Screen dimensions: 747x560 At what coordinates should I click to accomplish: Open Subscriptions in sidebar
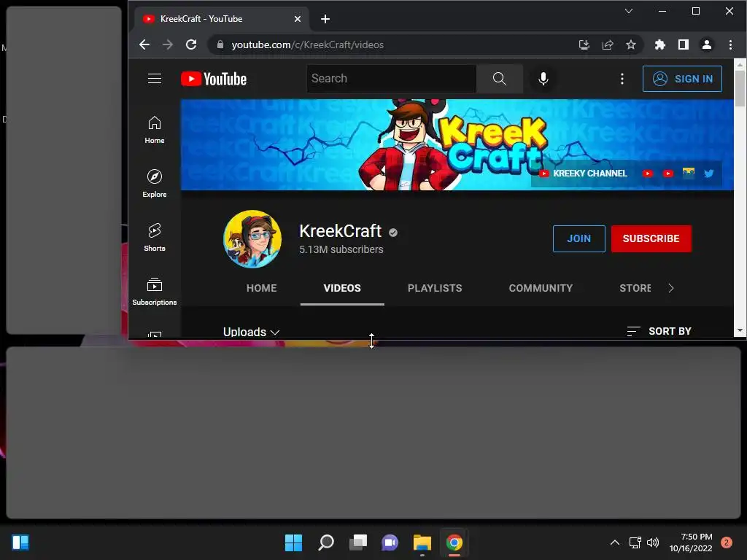(x=155, y=292)
